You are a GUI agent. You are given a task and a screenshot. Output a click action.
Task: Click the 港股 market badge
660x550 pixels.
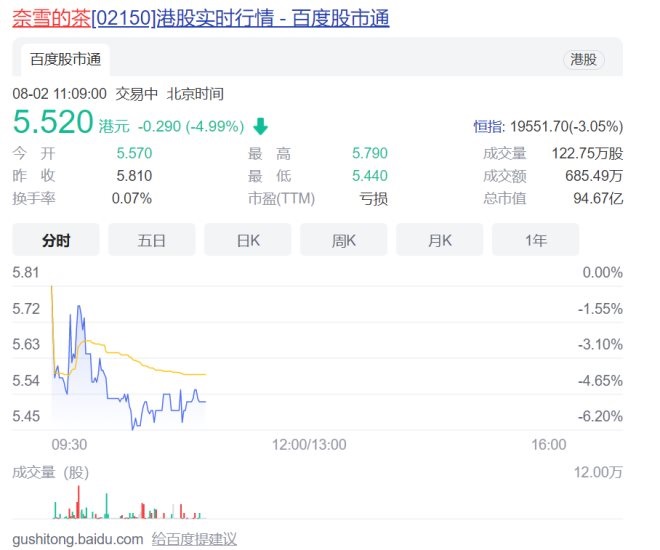(583, 60)
